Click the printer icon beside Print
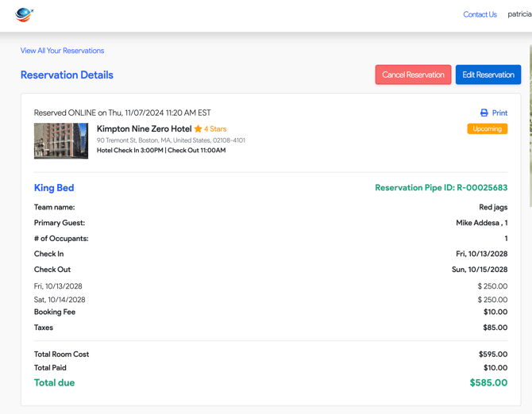This screenshot has height=414, width=532. [484, 113]
